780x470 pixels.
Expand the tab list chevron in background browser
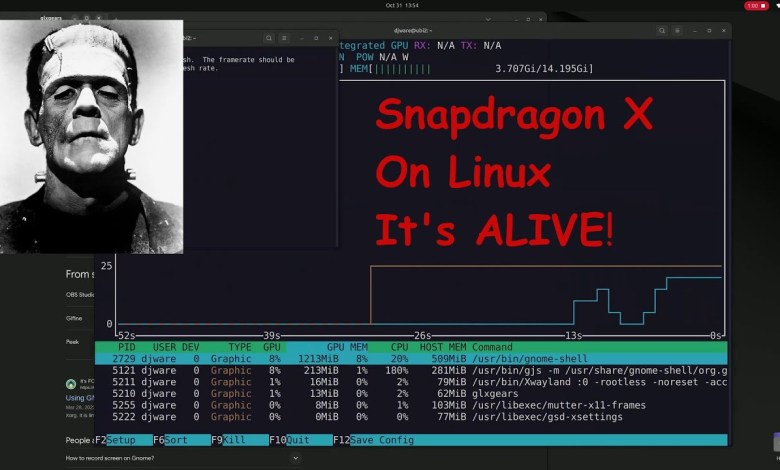click(488, 19)
